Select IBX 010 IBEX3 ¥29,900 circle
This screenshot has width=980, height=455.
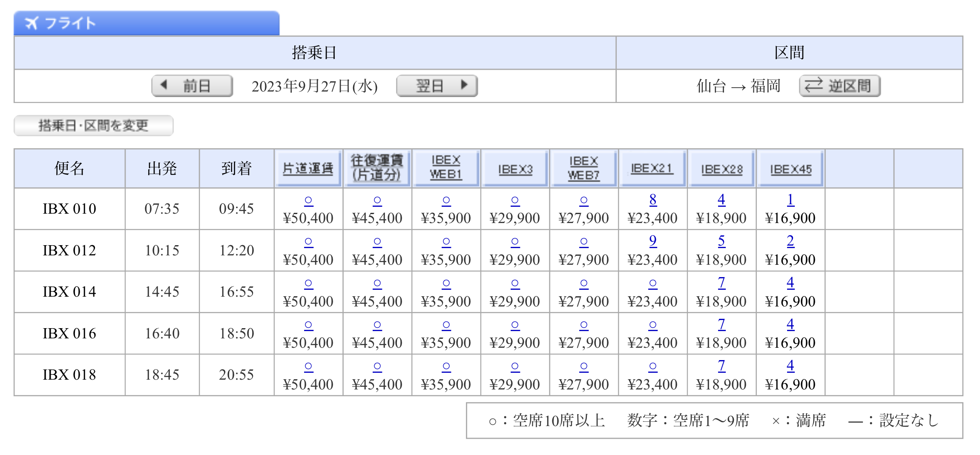[x=515, y=200]
